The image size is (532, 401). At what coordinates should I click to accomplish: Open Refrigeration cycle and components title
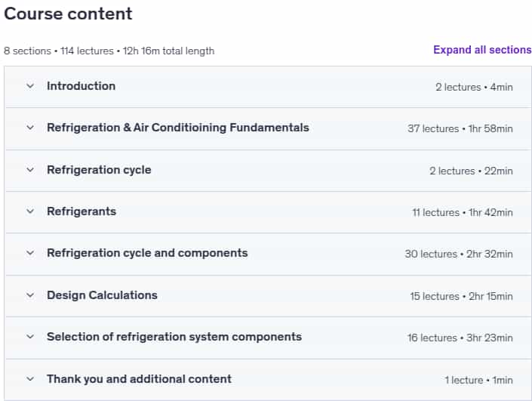(x=147, y=253)
